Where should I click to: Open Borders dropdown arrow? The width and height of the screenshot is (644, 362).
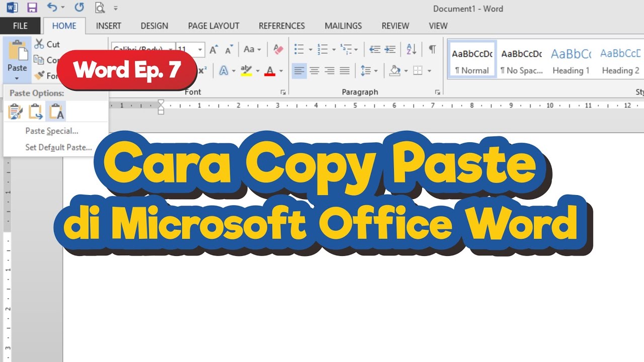[429, 71]
